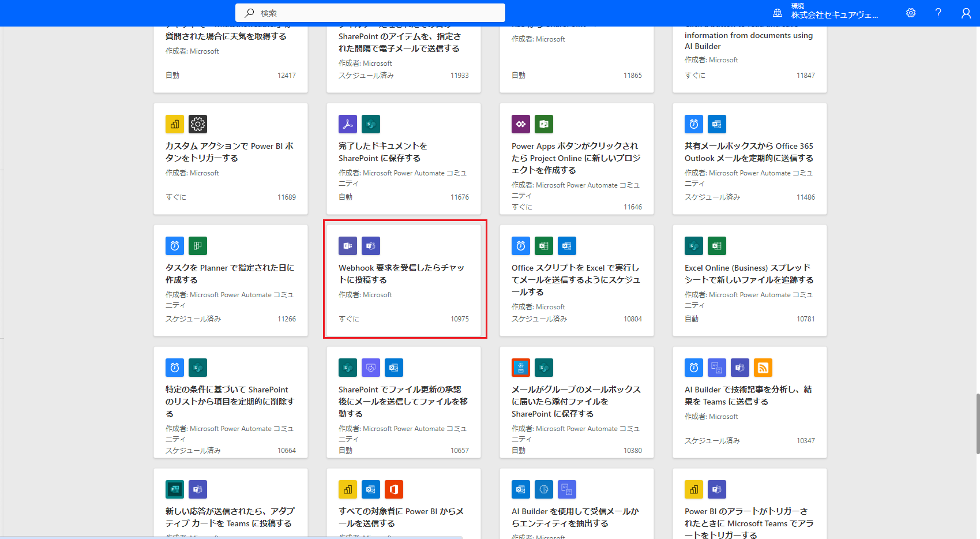Click the Teams icon on Power BI のアラート card
The image size is (980, 539).
click(717, 489)
